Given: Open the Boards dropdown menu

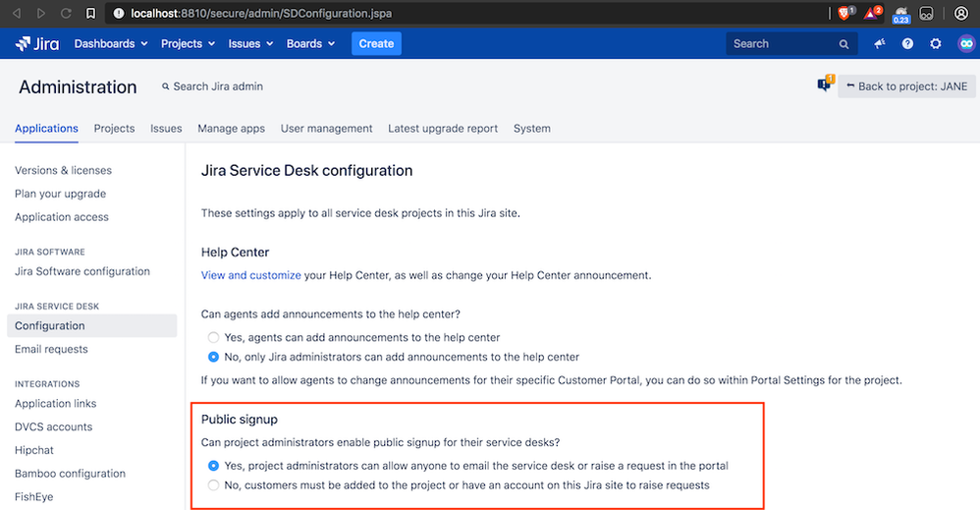Looking at the screenshot, I should tap(310, 44).
